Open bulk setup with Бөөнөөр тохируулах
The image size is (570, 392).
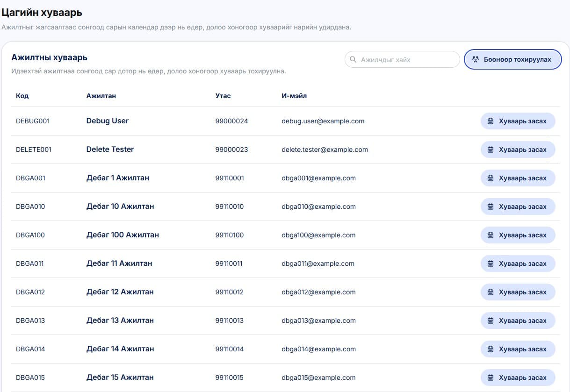[x=512, y=59]
